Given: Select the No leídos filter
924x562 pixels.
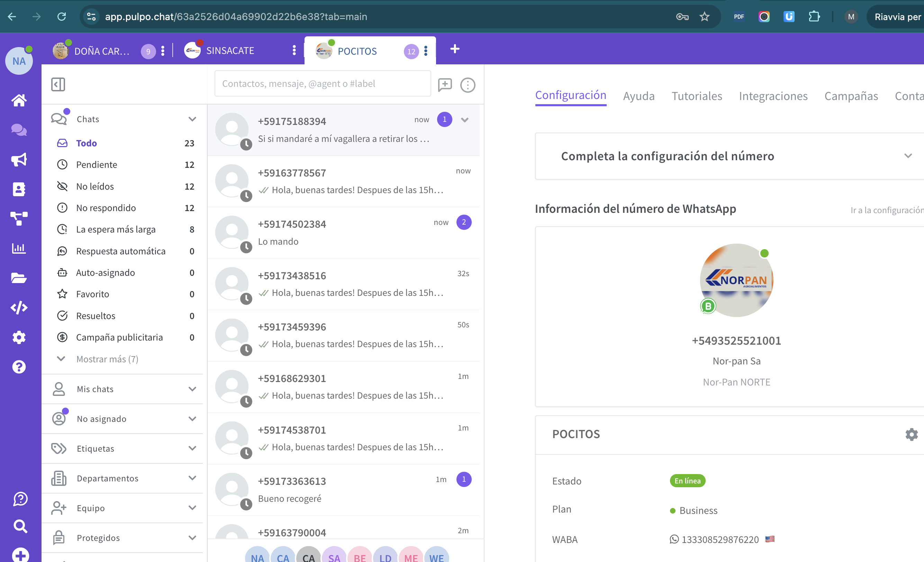Looking at the screenshot, I should (x=95, y=186).
